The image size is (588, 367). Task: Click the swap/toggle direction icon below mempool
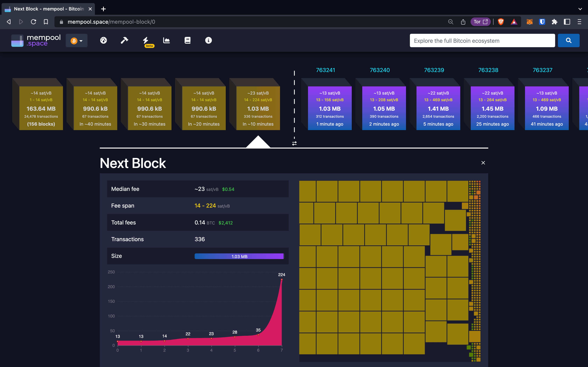pos(294,143)
